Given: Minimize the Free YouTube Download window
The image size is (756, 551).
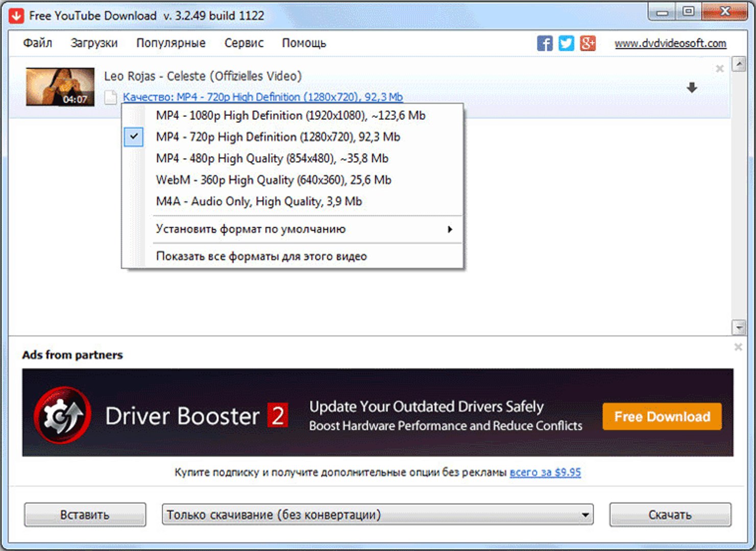Looking at the screenshot, I should pos(662,12).
